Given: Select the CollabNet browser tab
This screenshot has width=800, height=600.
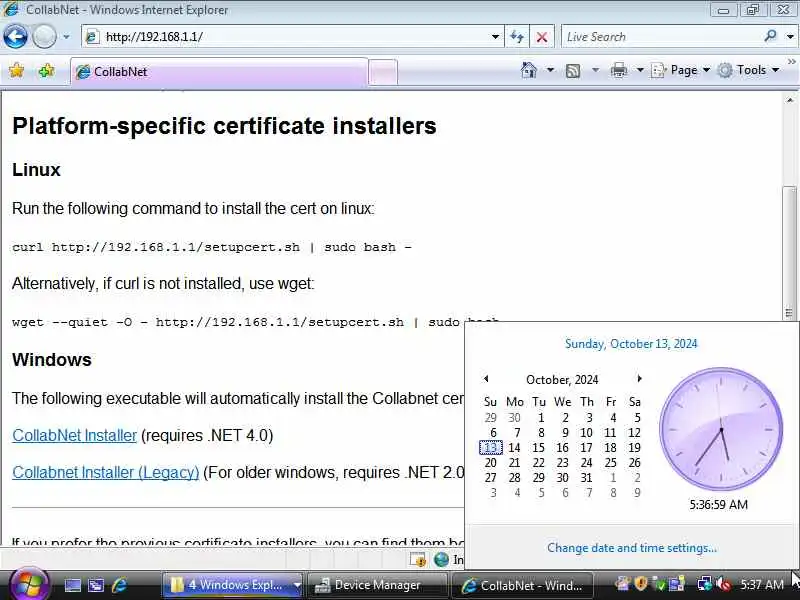Looking at the screenshot, I should click(x=219, y=72).
